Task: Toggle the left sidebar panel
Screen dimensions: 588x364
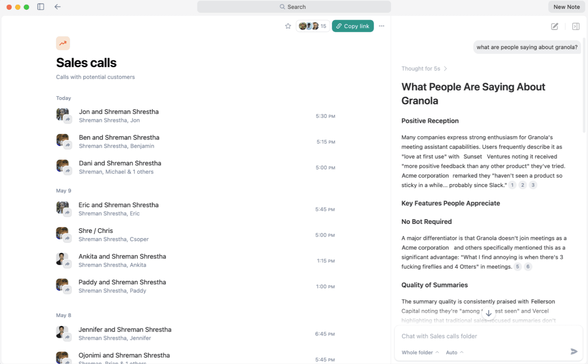Action: [41, 6]
